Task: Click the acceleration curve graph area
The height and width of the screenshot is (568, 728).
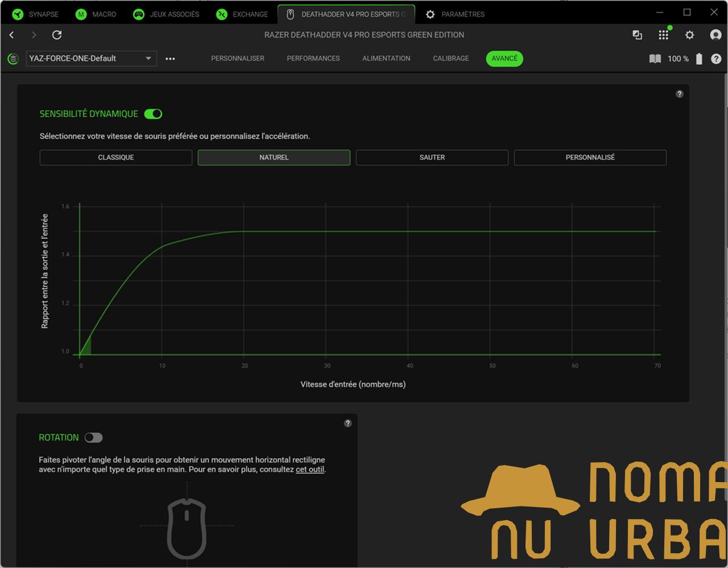Action: coord(370,285)
